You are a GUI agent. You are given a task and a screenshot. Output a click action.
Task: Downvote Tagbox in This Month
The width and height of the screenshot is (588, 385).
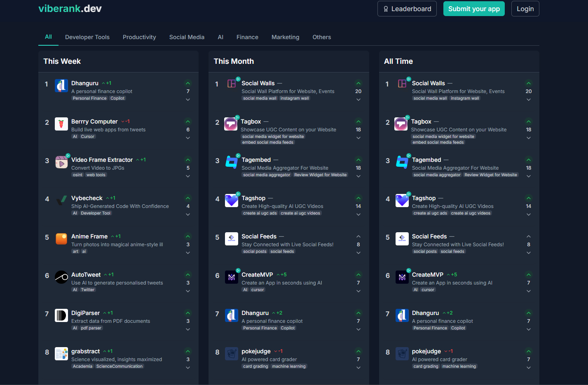(x=358, y=138)
